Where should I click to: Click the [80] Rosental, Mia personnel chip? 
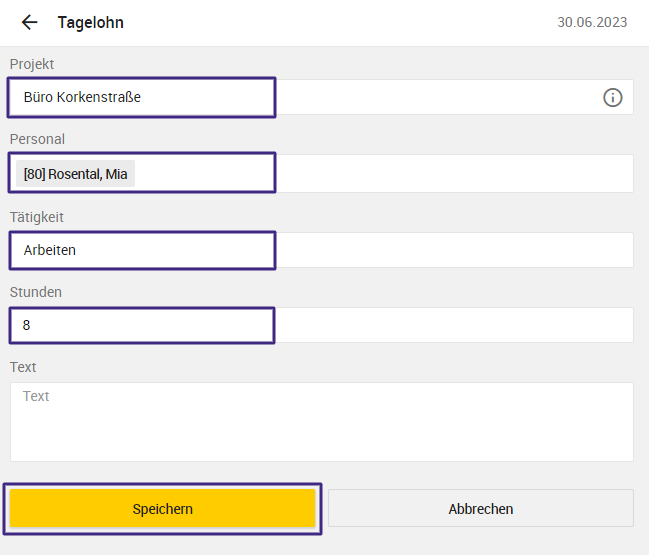[75, 174]
